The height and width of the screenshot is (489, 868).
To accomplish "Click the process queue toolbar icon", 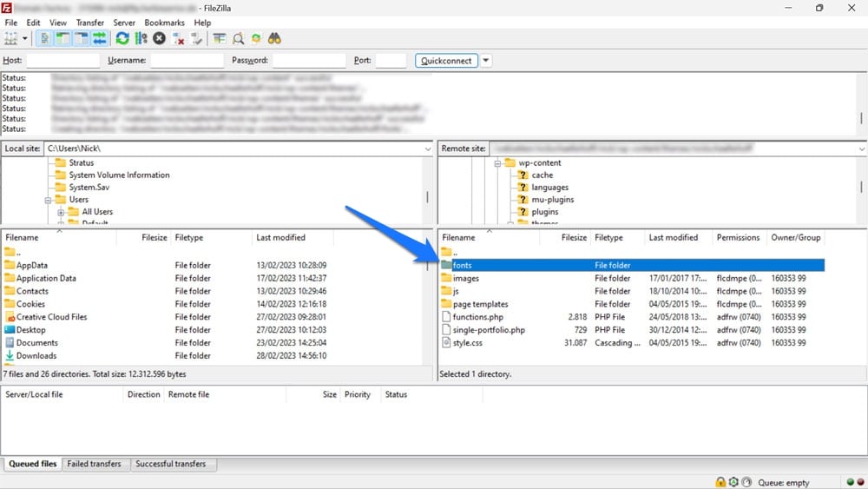I will tap(141, 38).
